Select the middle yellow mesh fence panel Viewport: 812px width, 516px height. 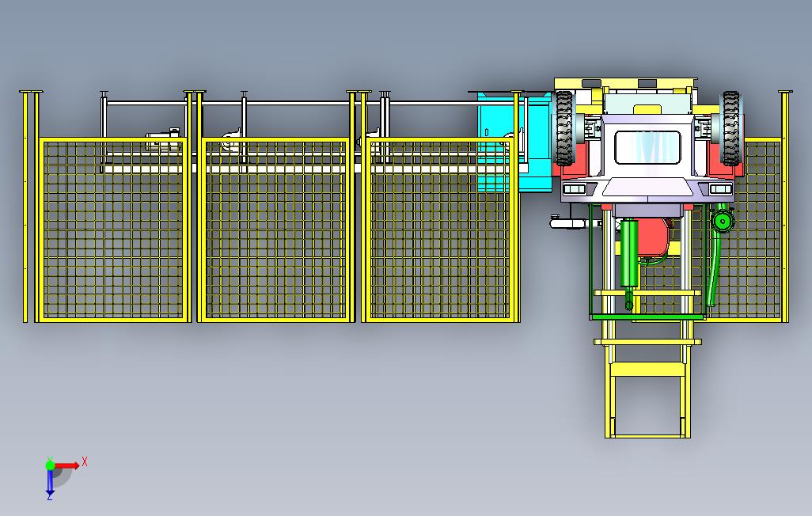click(x=275, y=230)
